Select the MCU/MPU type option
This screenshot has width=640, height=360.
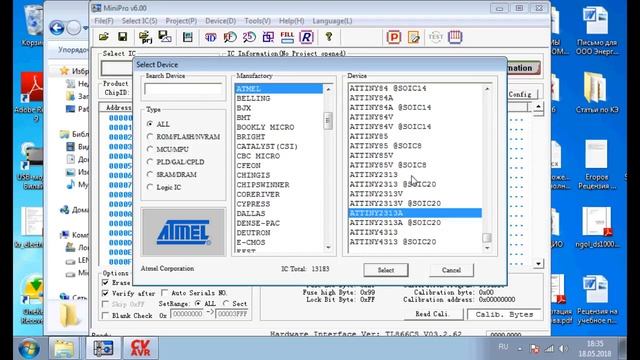(150, 149)
